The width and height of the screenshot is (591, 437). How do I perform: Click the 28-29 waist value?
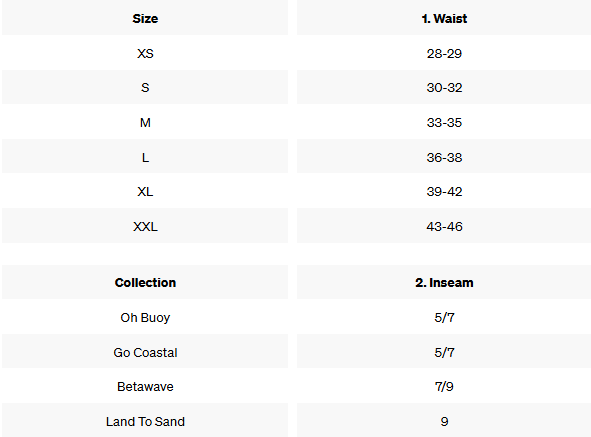pyautogui.click(x=444, y=53)
